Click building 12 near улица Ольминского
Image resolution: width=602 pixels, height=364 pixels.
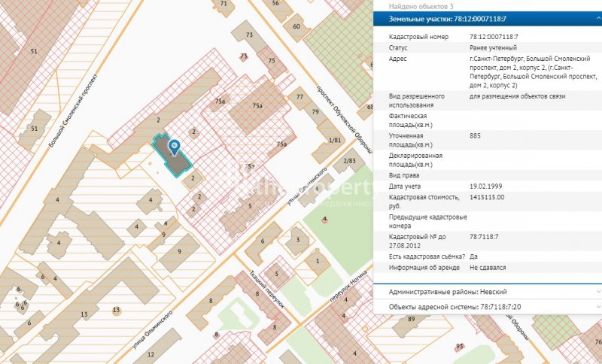[x=150, y=353]
